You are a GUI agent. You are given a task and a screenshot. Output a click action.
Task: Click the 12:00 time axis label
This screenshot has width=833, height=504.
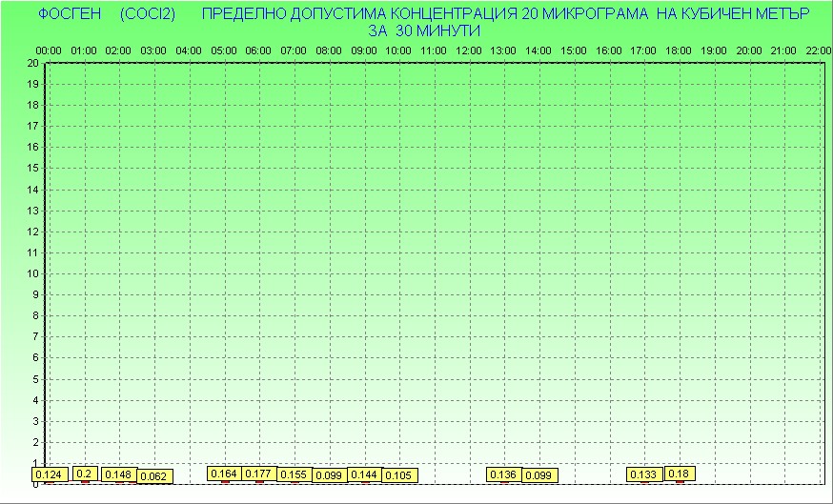(469, 50)
